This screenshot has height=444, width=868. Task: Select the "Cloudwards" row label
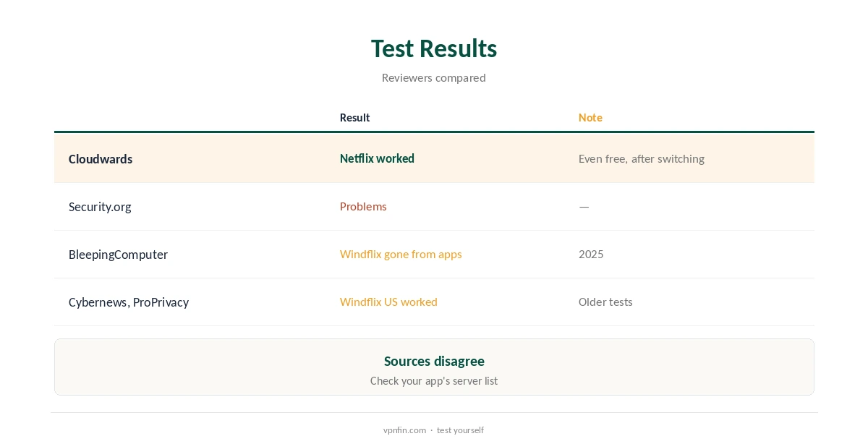click(101, 159)
